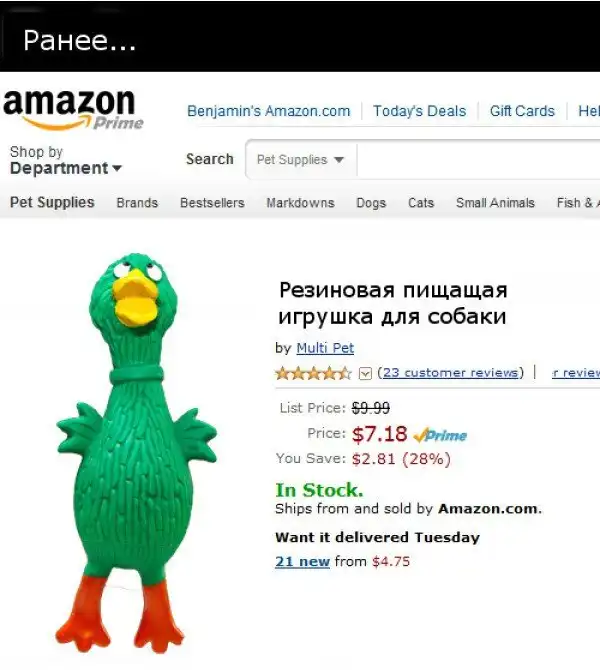Open the Gift Cards page
This screenshot has width=600, height=670.
click(522, 111)
